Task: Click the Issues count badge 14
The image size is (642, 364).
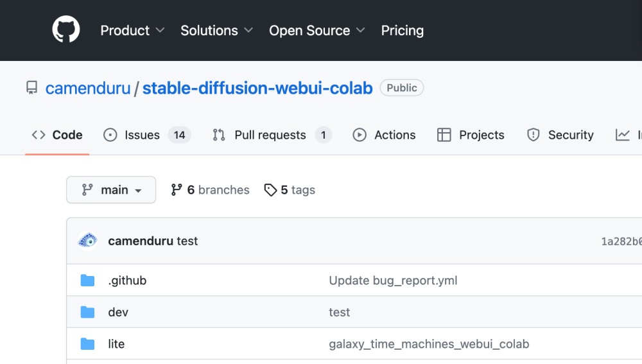Action: [x=179, y=135]
